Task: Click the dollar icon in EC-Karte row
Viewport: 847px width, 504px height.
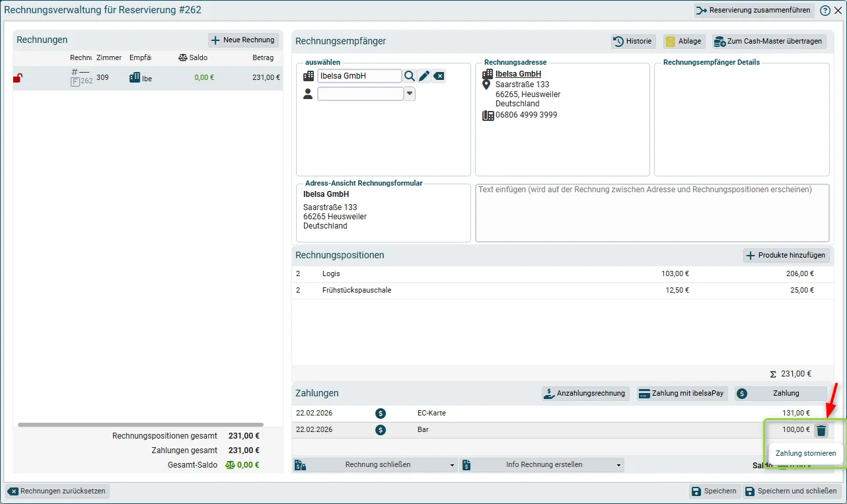Action: (381, 414)
